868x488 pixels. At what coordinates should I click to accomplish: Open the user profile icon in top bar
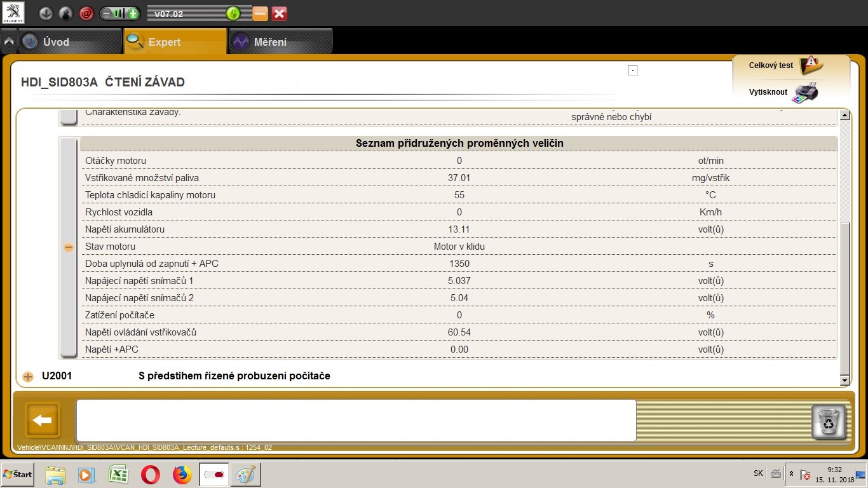[65, 13]
